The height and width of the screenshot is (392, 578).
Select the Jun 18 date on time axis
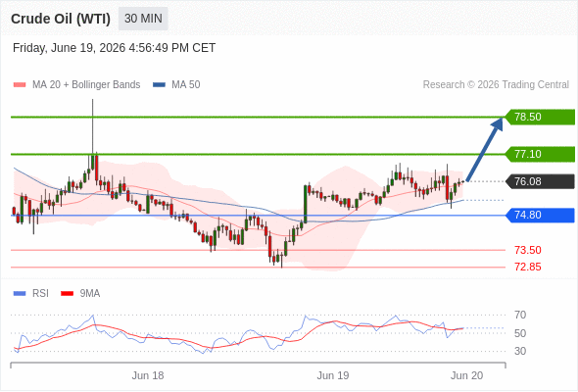pyautogui.click(x=148, y=375)
